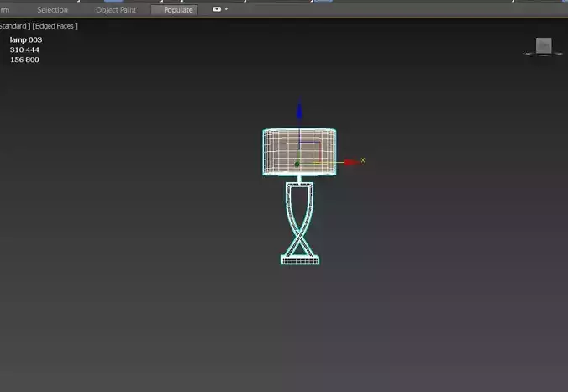Click the yellow X axis label
This screenshot has width=568, height=392.
pos(363,160)
